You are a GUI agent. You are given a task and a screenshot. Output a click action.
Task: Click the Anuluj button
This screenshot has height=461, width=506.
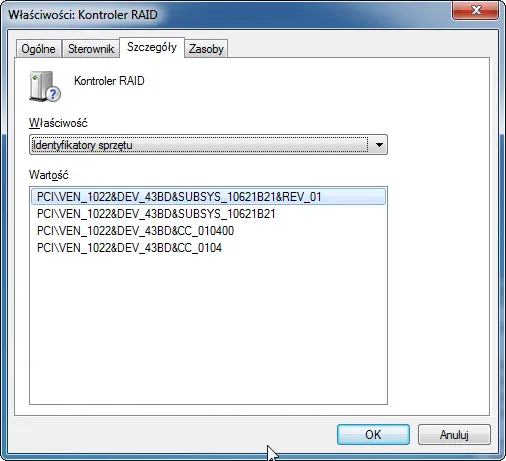[x=454, y=435]
